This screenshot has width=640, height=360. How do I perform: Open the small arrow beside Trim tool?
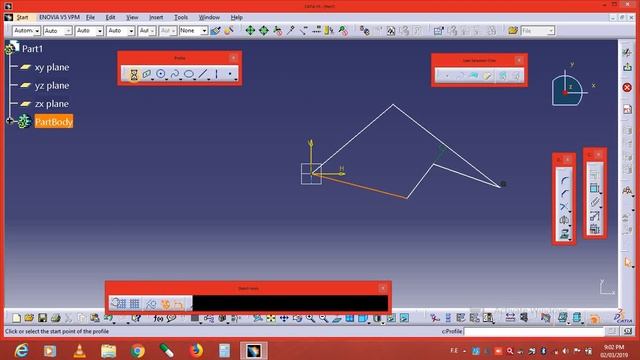tap(570, 212)
